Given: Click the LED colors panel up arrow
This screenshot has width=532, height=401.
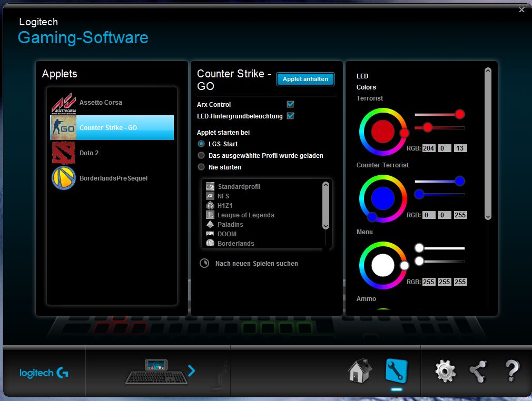Looking at the screenshot, I should coord(488,71).
